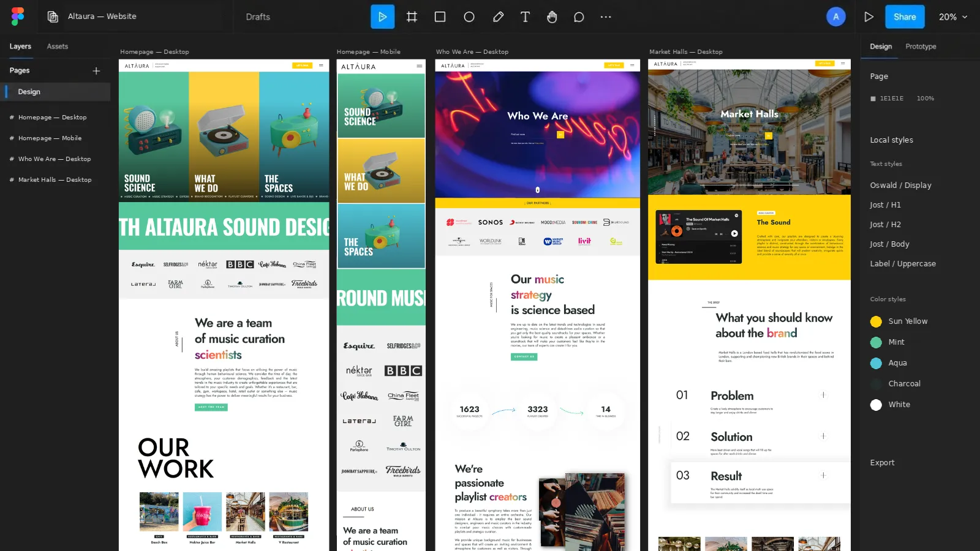Open the more tools ellipsis menu
The image size is (980, 551).
tap(606, 17)
